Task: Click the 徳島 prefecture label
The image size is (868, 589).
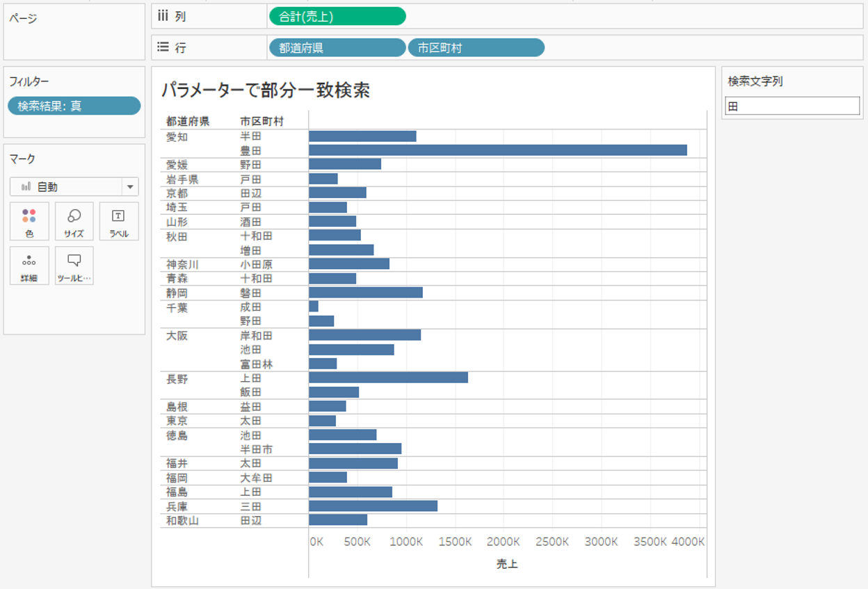Action: pos(177,435)
